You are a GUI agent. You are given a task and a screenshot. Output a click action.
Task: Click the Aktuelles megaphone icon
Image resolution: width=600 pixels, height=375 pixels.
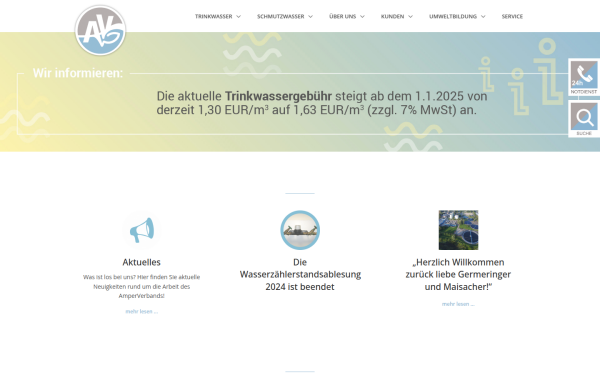(142, 230)
